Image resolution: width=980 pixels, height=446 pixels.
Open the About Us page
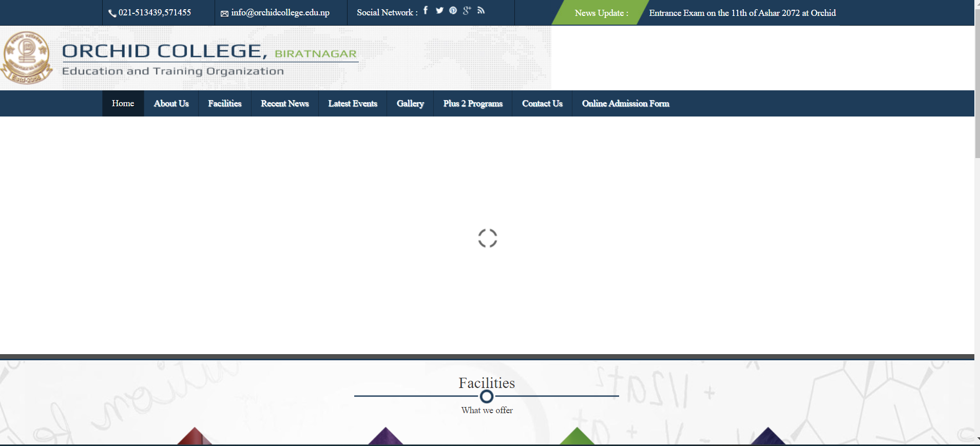(x=171, y=104)
